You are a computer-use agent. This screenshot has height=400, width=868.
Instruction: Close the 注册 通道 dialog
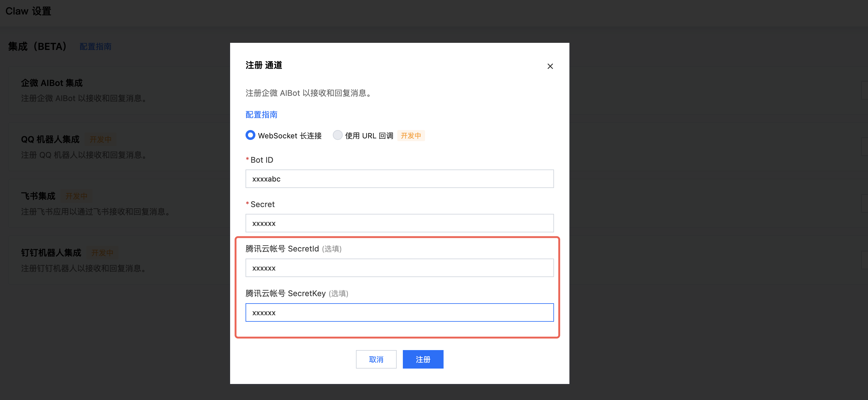(550, 66)
